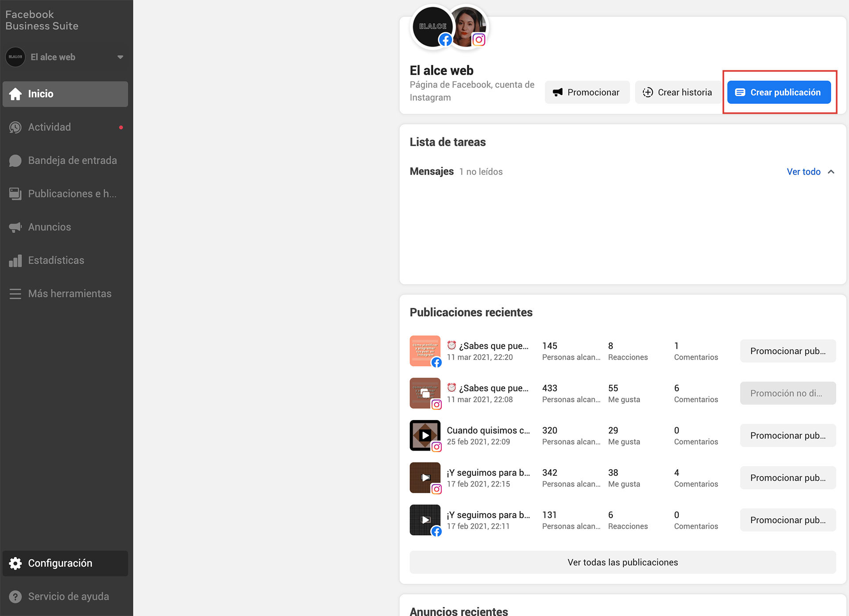Open Publicaciones e h... menu entry

pos(65,194)
